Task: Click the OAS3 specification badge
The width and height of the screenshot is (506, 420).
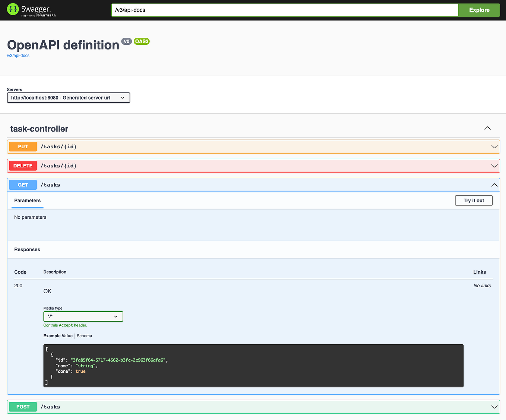Action: [142, 41]
